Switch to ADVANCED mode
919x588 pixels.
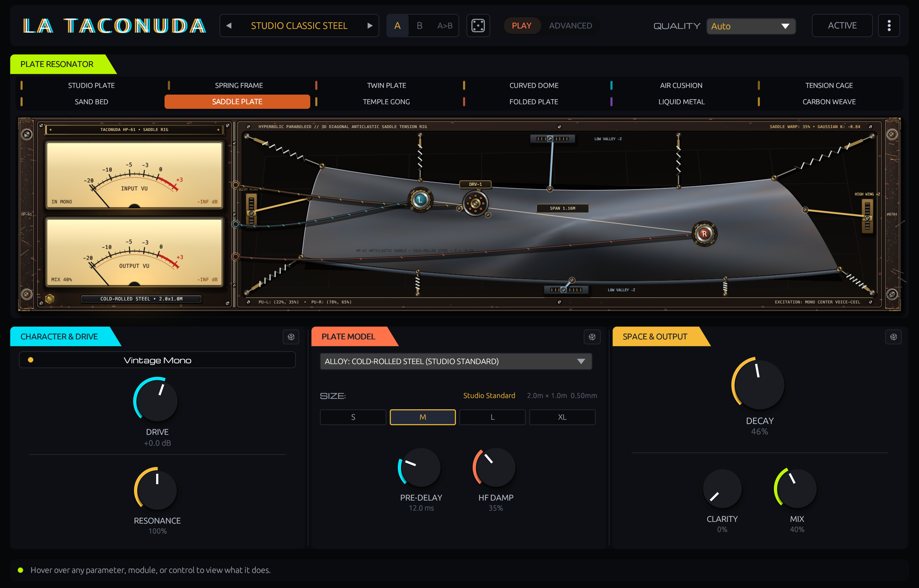coord(570,26)
